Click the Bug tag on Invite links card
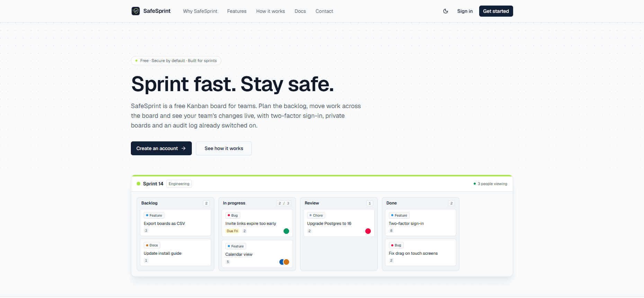Image resolution: width=644 pixels, height=298 pixels. [233, 216]
